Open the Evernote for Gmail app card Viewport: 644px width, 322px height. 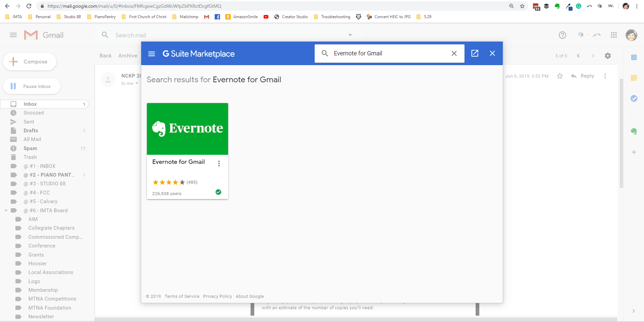point(187,151)
